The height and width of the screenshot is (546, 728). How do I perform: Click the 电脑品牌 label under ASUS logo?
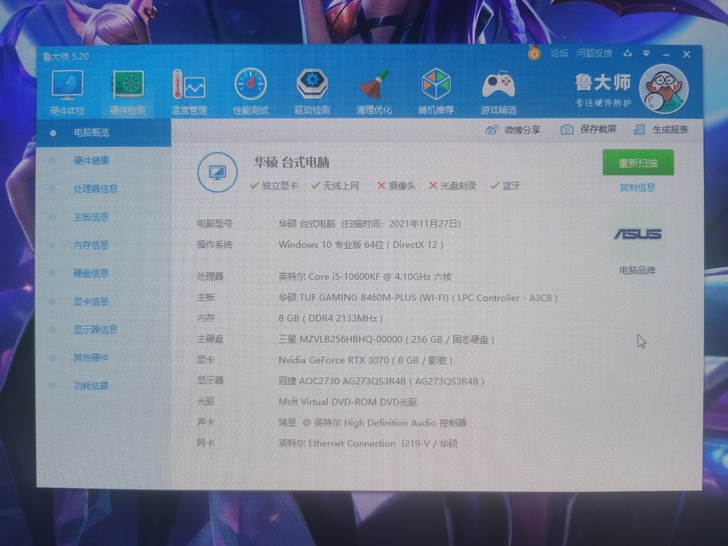(637, 270)
